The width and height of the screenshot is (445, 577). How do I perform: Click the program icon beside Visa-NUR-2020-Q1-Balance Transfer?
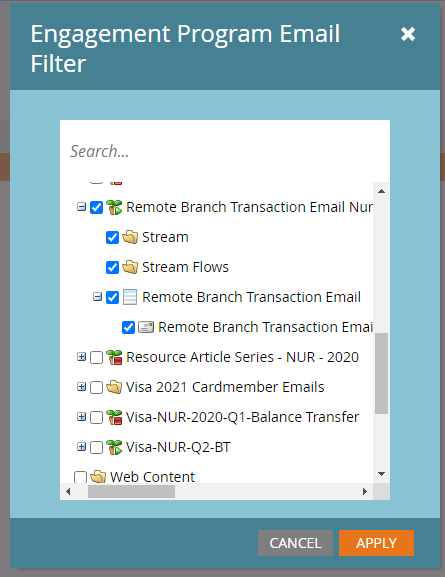114,417
